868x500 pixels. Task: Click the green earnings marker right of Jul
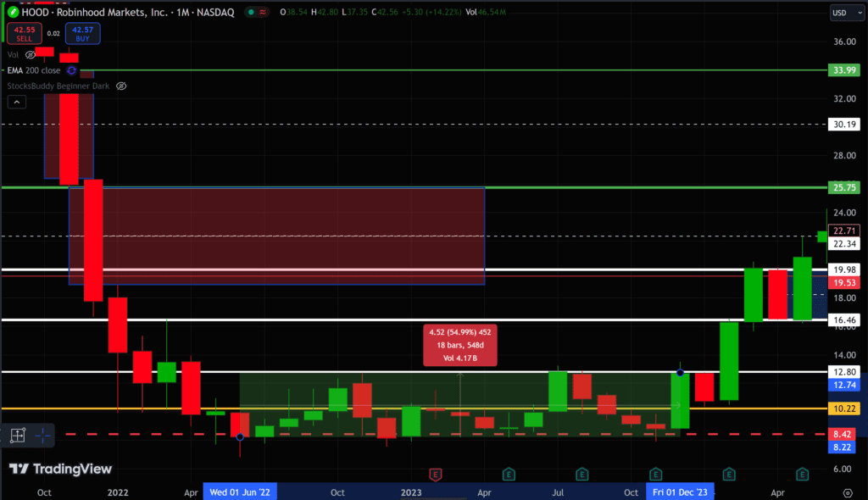[581, 474]
